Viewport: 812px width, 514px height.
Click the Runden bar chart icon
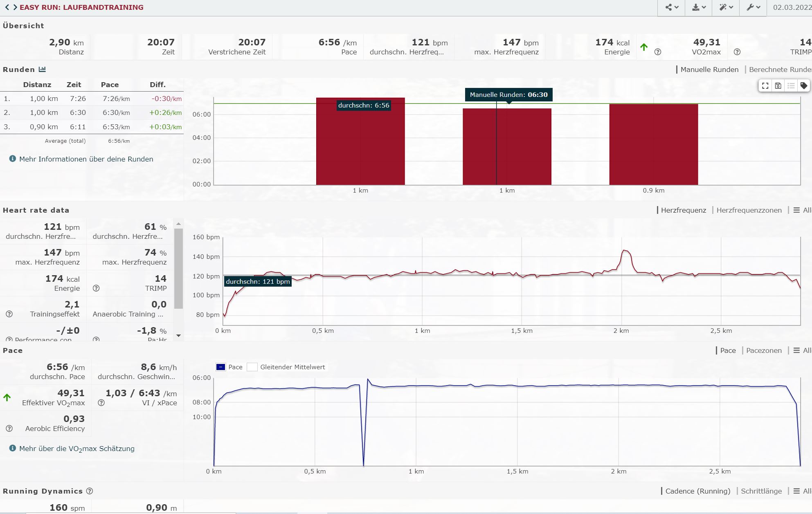tap(42, 70)
